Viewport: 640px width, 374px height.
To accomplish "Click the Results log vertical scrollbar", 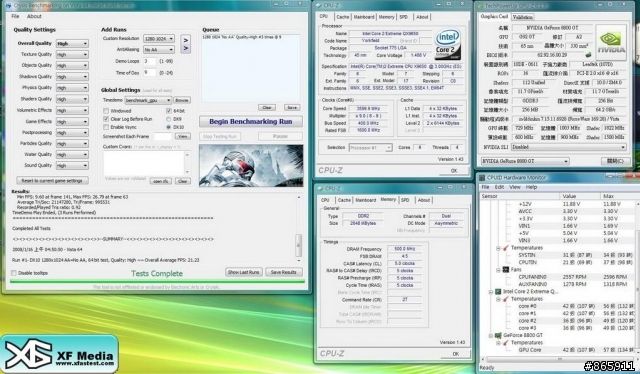I will click(x=298, y=228).
